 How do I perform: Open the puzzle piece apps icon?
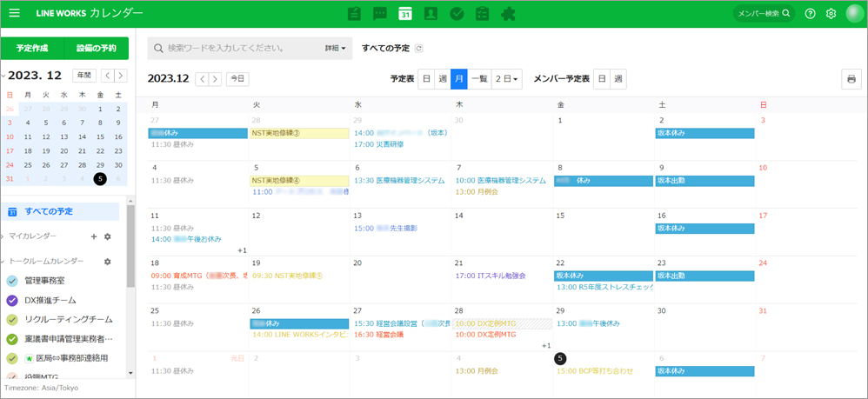pos(509,14)
